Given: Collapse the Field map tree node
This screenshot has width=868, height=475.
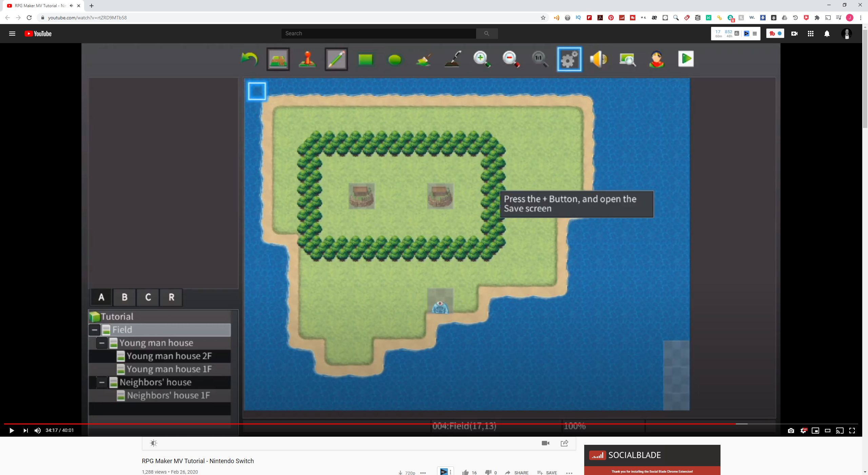Looking at the screenshot, I should click(x=95, y=330).
